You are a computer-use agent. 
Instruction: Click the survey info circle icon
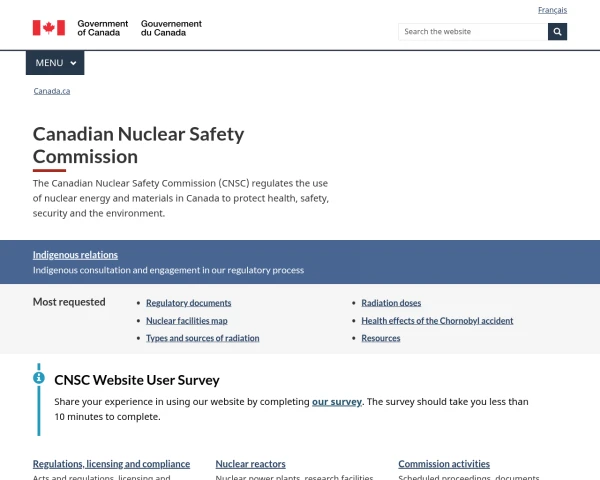(39, 378)
